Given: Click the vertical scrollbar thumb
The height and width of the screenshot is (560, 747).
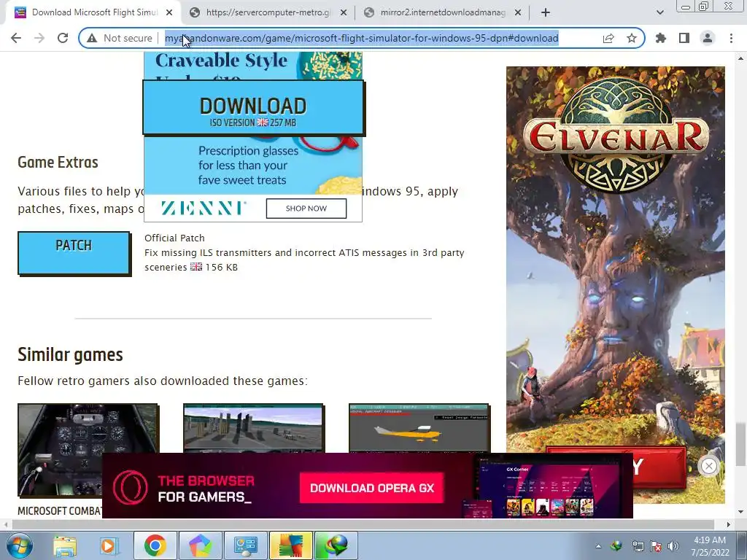Looking at the screenshot, I should [740, 444].
